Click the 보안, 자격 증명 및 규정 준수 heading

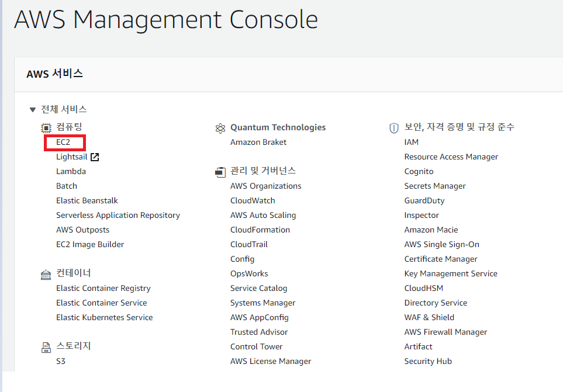460,127
